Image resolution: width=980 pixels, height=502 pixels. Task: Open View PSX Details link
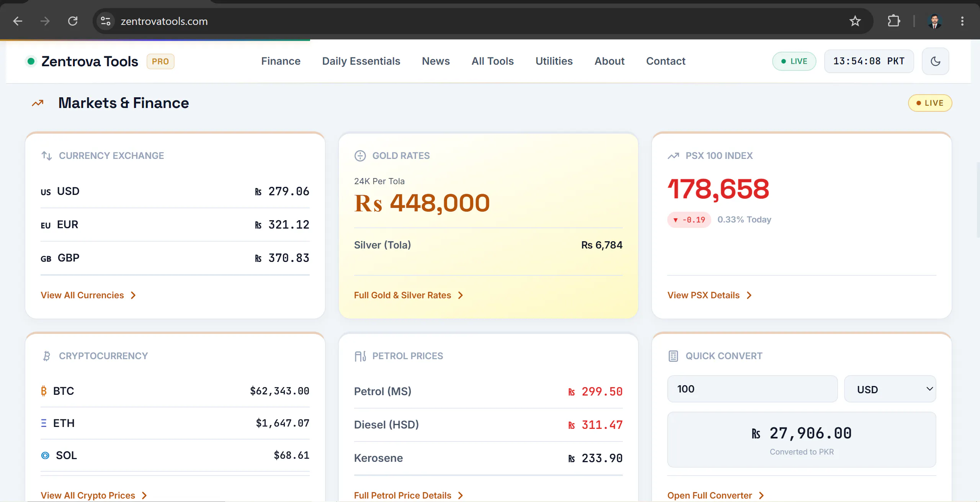point(710,295)
